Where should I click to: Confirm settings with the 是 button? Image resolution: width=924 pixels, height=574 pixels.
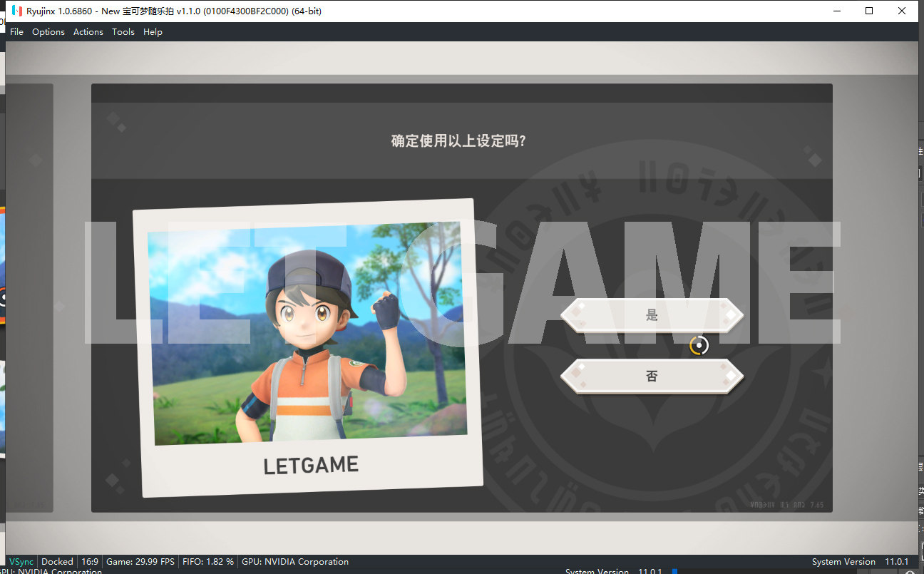pos(652,315)
